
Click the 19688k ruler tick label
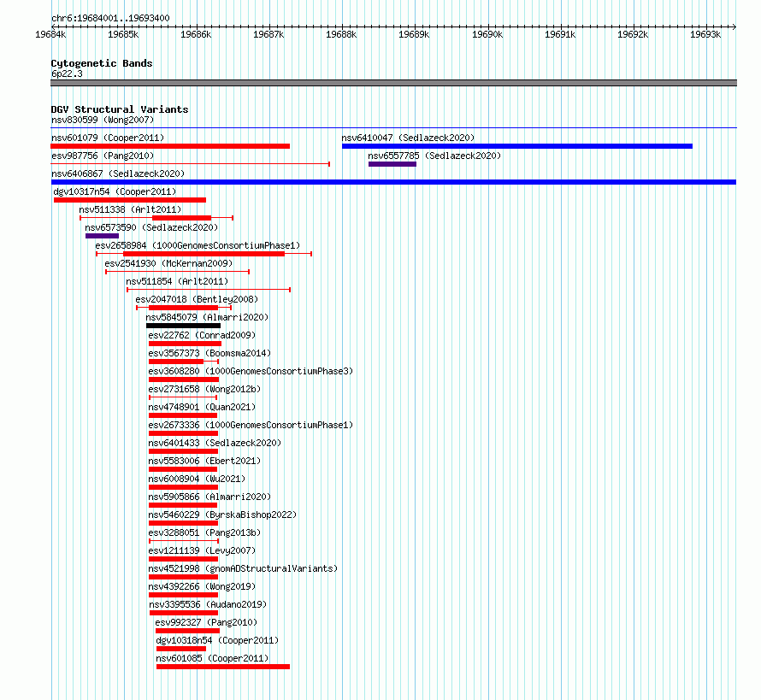(x=341, y=34)
